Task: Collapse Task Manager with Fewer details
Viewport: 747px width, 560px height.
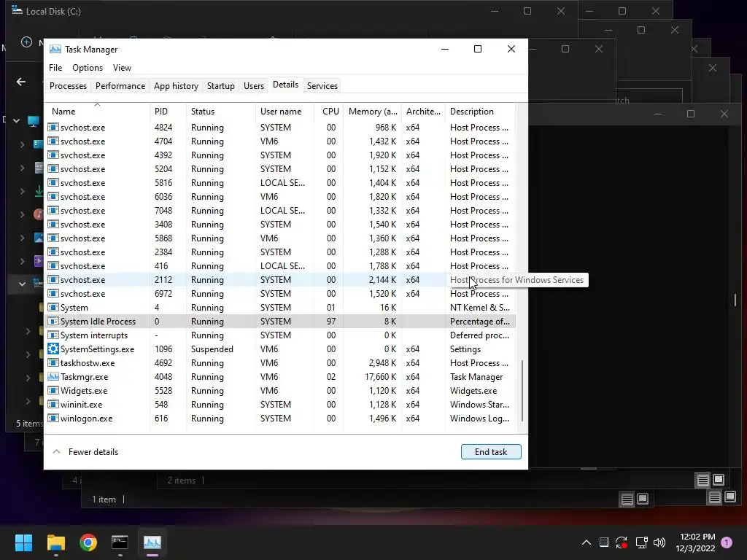Action: 85,452
